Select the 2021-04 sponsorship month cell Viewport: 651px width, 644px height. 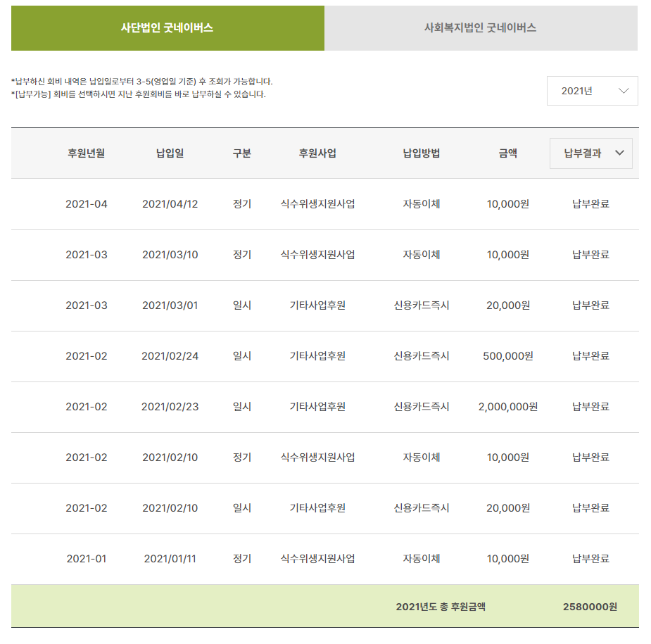[x=87, y=204]
